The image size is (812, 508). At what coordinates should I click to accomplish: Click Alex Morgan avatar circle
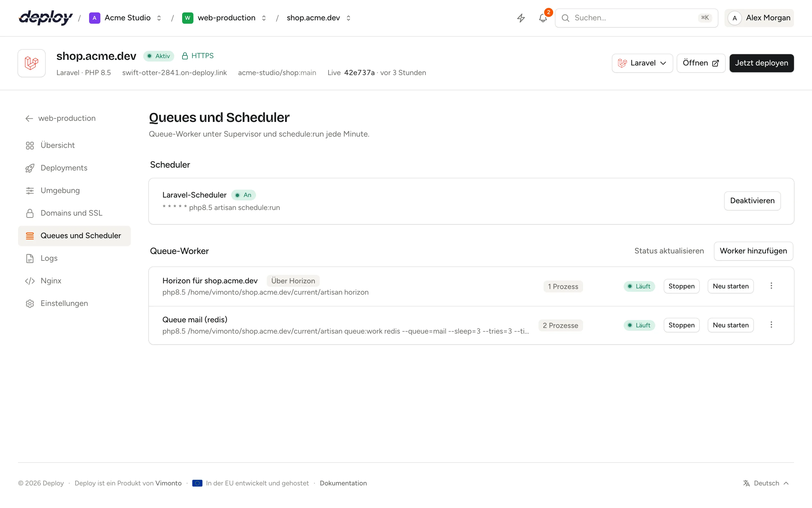pyautogui.click(x=734, y=18)
